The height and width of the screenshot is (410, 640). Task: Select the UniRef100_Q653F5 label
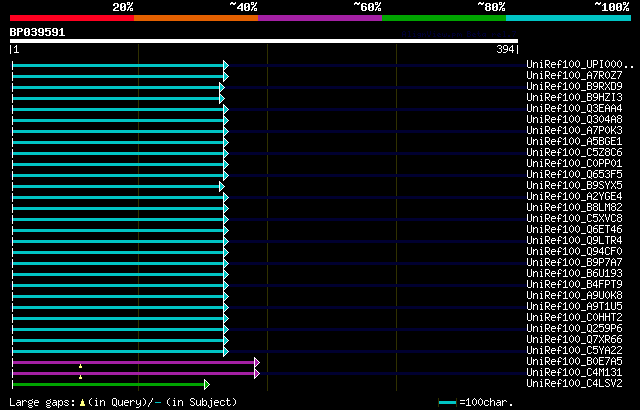[574, 175]
